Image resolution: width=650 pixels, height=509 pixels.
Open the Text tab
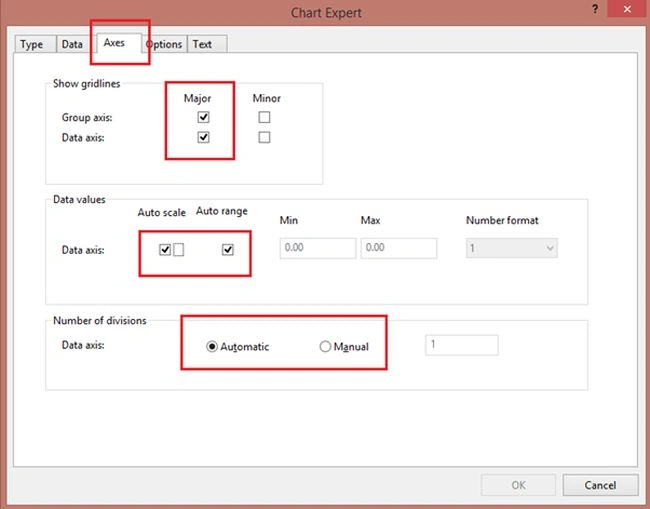[207, 44]
